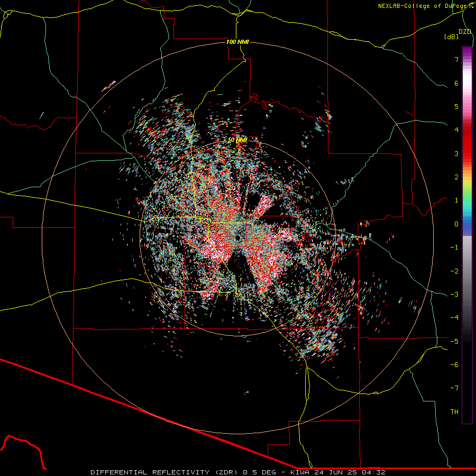
Task: Click the ZDR color bar legend
Action: [467, 235]
